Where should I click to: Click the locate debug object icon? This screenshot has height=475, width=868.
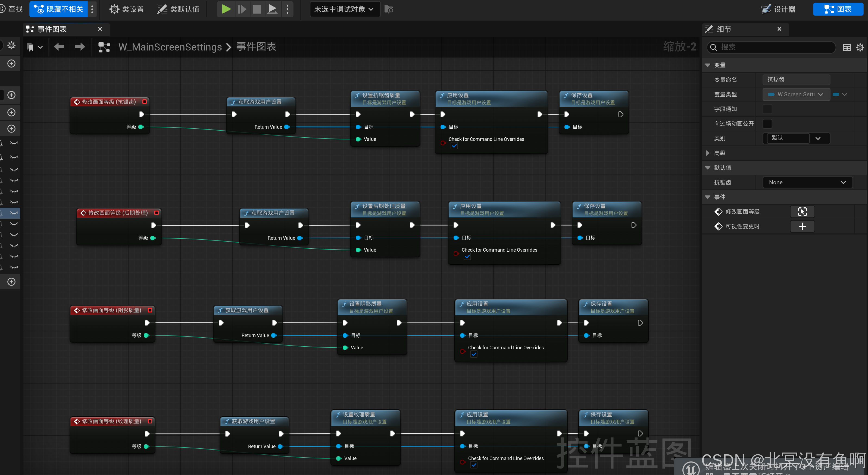click(389, 9)
